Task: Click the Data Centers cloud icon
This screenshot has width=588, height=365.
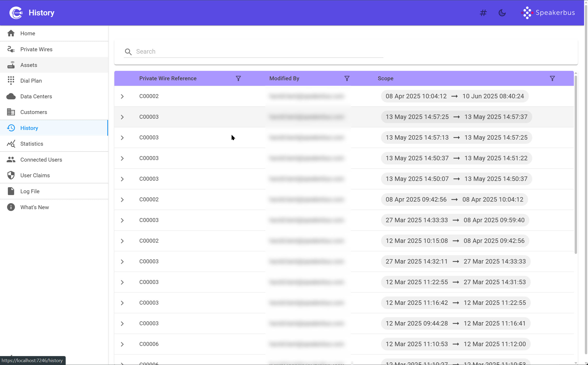Action: point(11,96)
